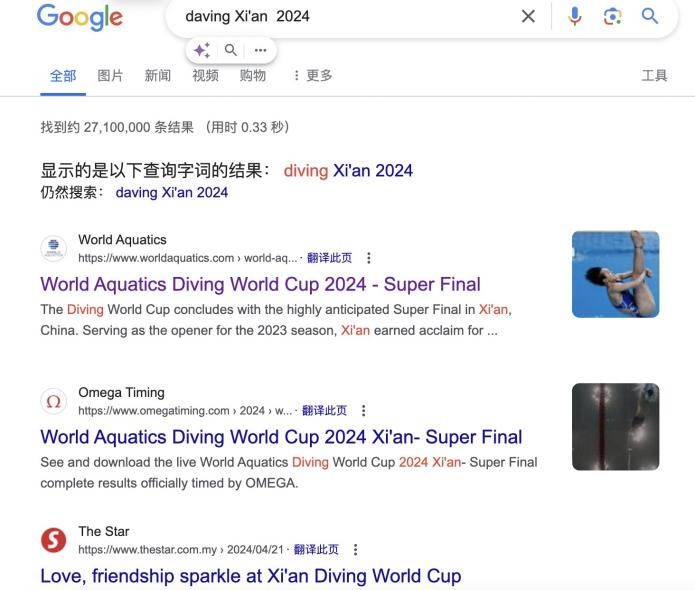The width and height of the screenshot is (695, 590).
Task: Click the diver thumbnail of World Aquatics result
Action: (x=615, y=274)
